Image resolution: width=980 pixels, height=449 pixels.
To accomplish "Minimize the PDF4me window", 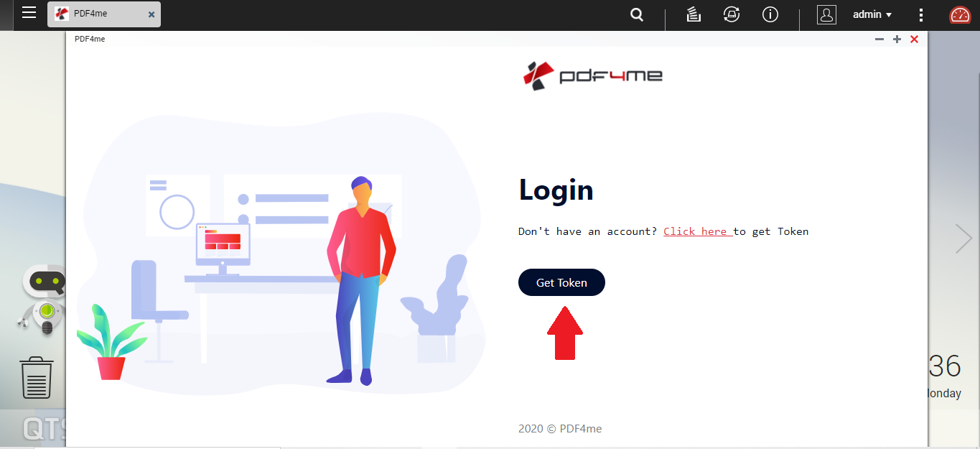I will point(879,40).
